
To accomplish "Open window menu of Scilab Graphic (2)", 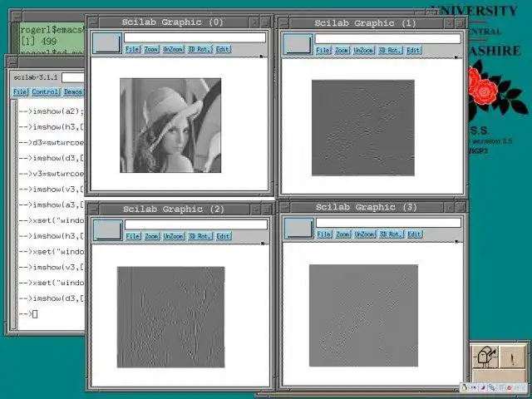I will coord(94,209).
